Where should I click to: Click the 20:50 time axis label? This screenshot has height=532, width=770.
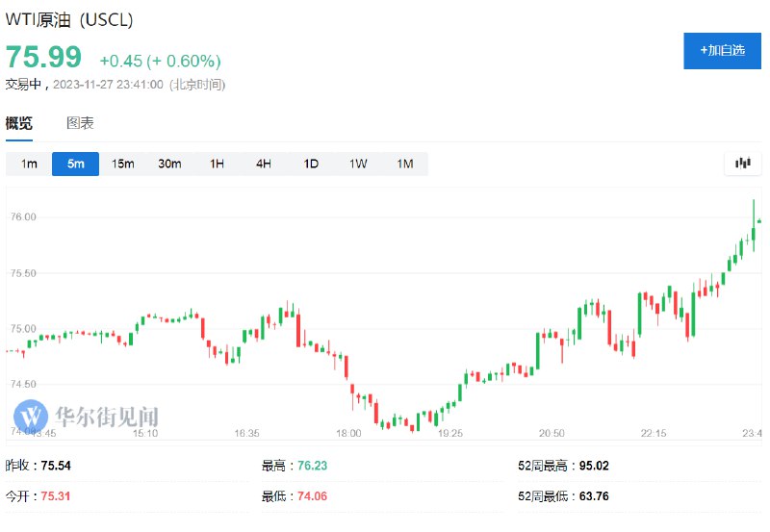(x=552, y=433)
